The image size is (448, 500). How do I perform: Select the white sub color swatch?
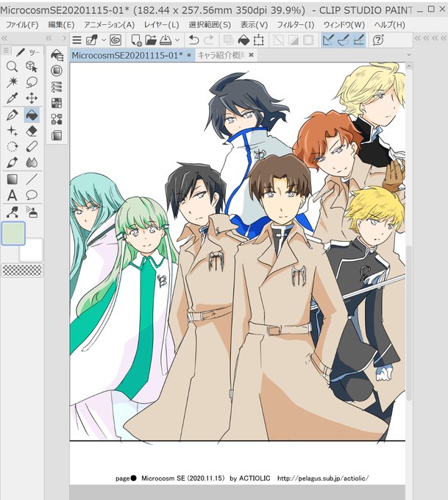(32, 251)
